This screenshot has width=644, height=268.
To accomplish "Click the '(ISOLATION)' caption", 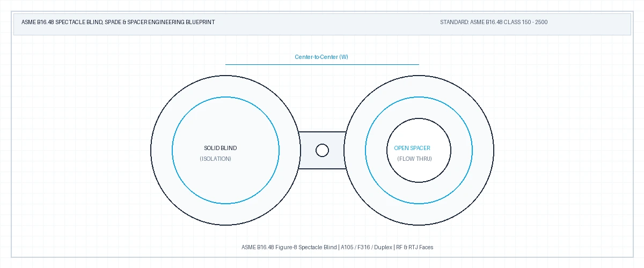I will 215,159.
